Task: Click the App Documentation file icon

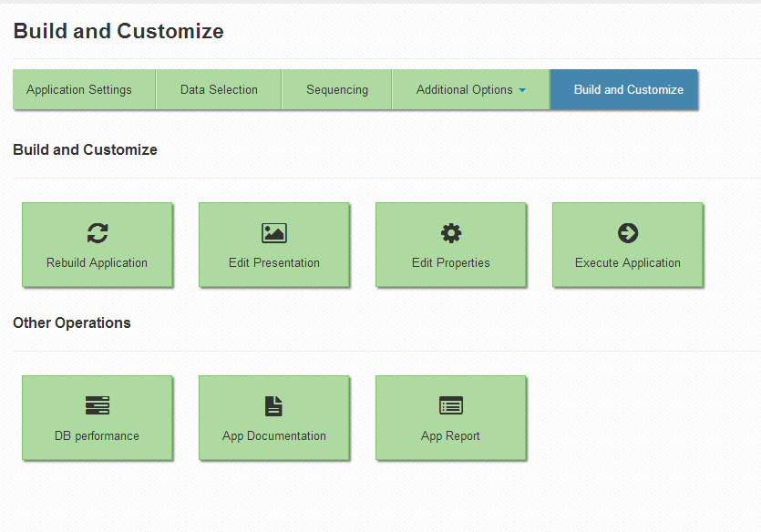Action: click(273, 406)
